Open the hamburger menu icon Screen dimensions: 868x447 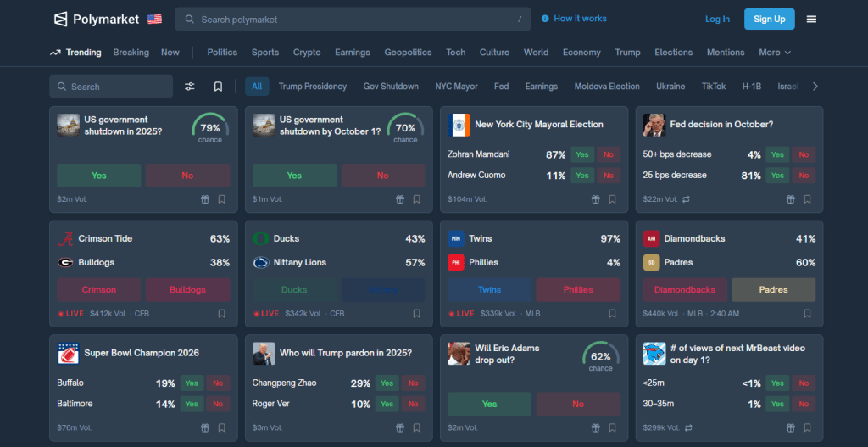click(x=811, y=19)
